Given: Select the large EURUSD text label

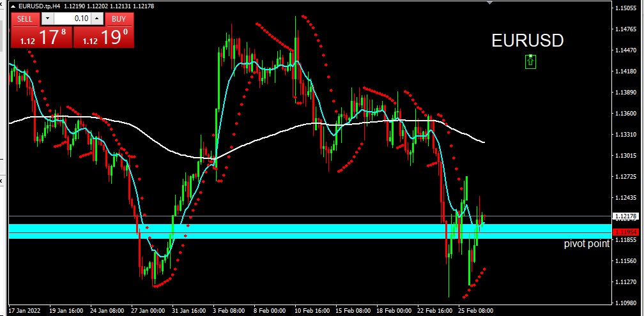Looking at the screenshot, I should pos(527,40).
